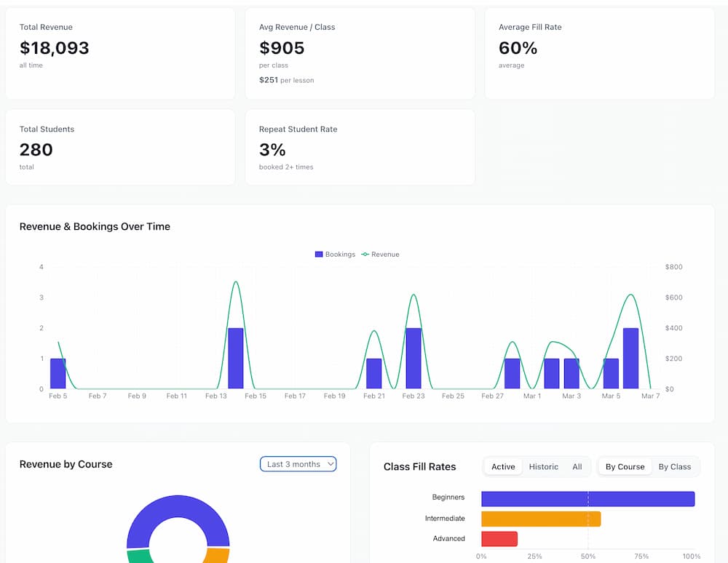Click the Feb 22 bookings bar
This screenshot has width=728, height=563.
coord(414,356)
